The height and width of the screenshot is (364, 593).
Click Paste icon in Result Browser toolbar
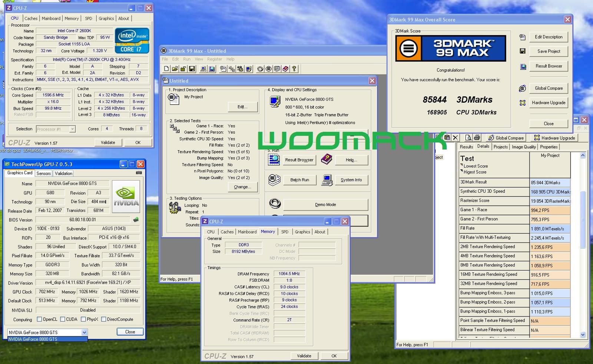coord(447,138)
